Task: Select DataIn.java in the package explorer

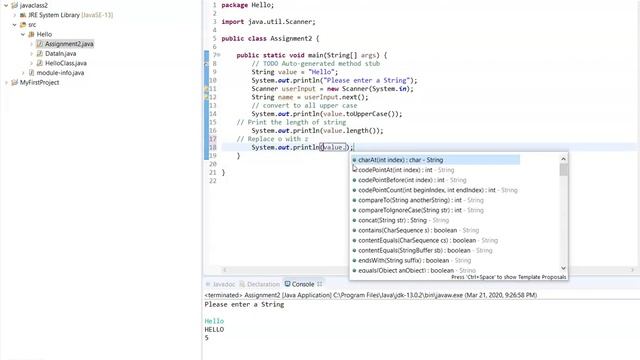Action: (x=60, y=53)
